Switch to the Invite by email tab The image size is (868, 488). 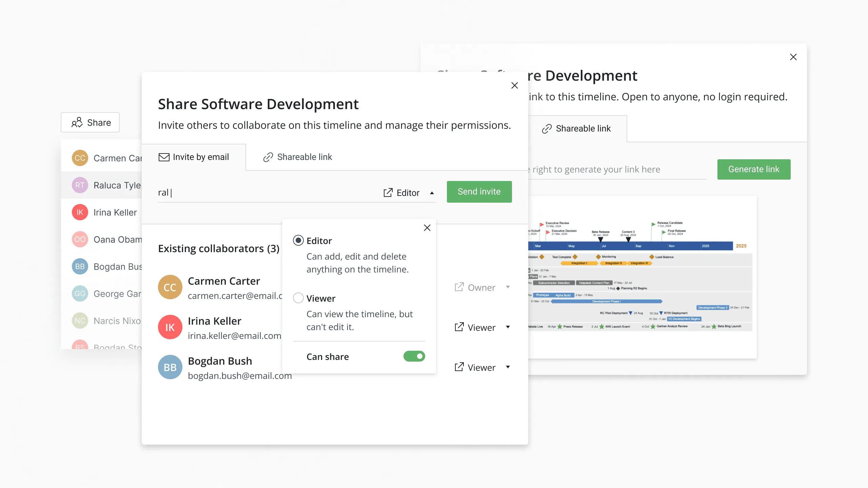pyautogui.click(x=194, y=157)
